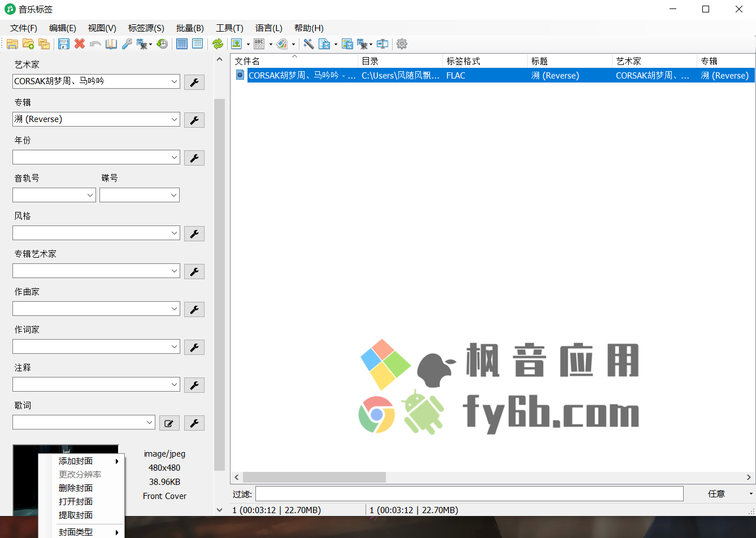
Task: Expand the 艺术家 combo box dropdown
Action: [174, 81]
